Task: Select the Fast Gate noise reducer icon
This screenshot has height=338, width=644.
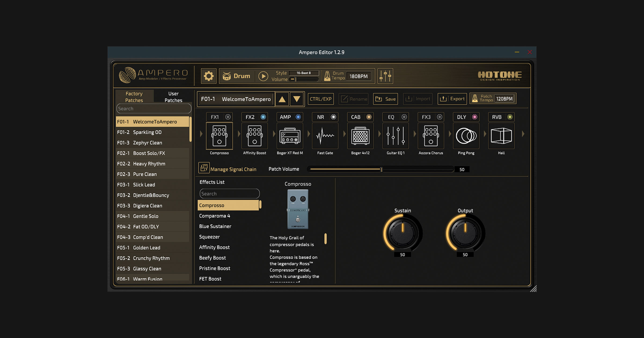Action: coord(325,136)
